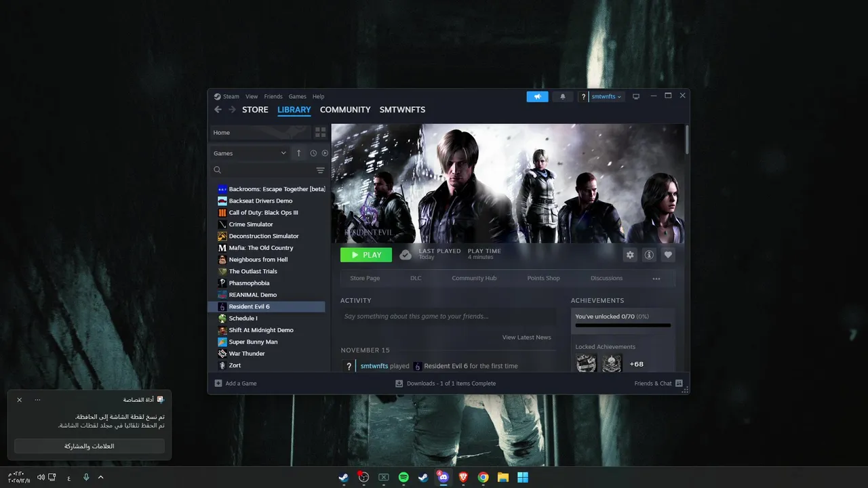Click the cloud sync status icon

pyautogui.click(x=406, y=255)
